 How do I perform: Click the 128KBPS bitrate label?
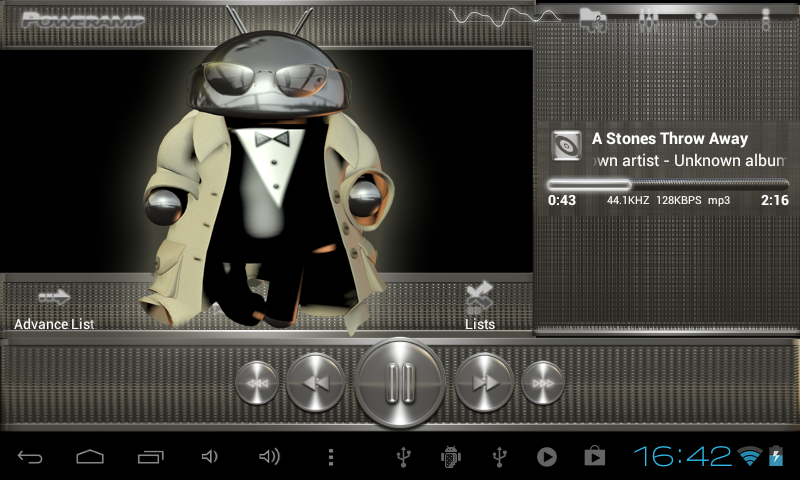pyautogui.click(x=679, y=200)
